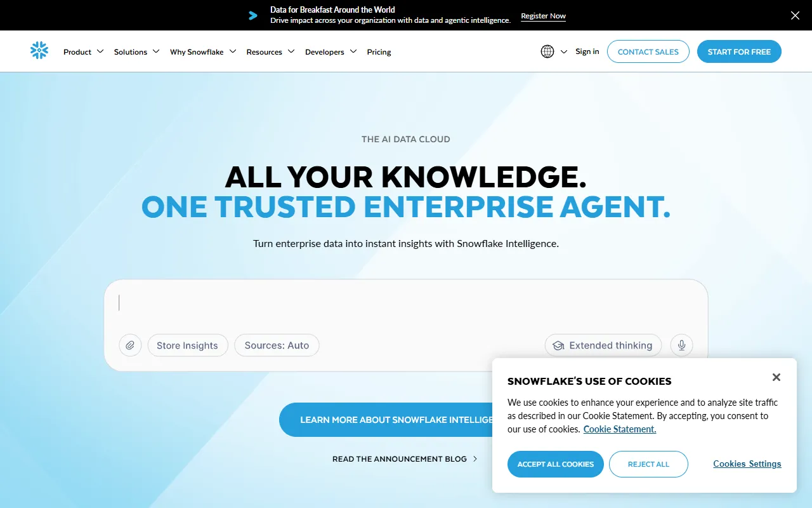Click the paperclip attachment icon
Image resolution: width=812 pixels, height=508 pixels.
(130, 345)
